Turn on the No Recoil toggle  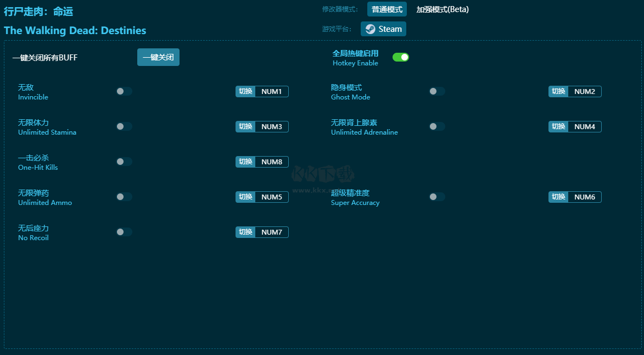click(x=124, y=232)
